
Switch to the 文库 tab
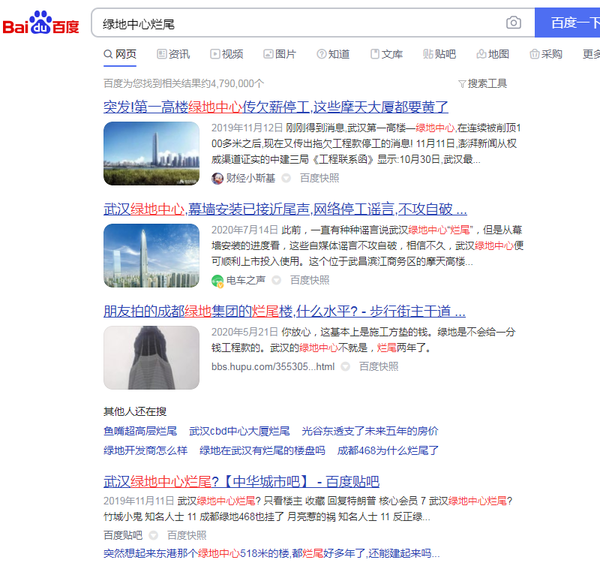tap(386, 54)
